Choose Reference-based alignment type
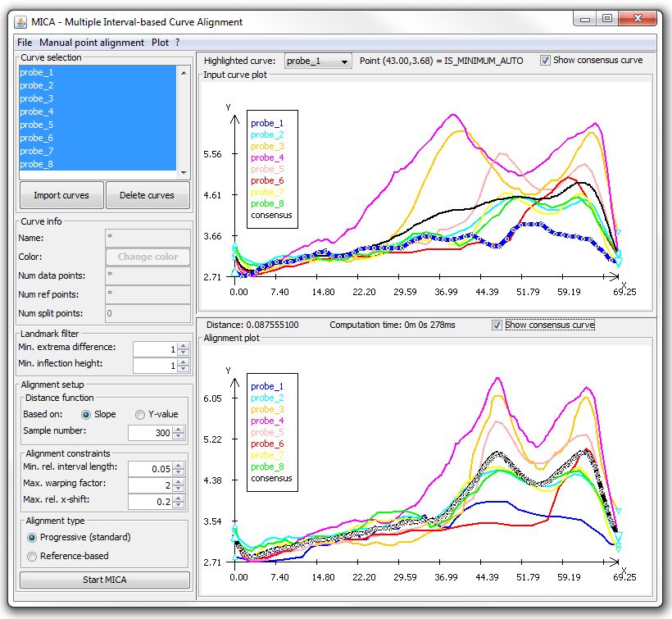672x619 pixels. coord(32,557)
